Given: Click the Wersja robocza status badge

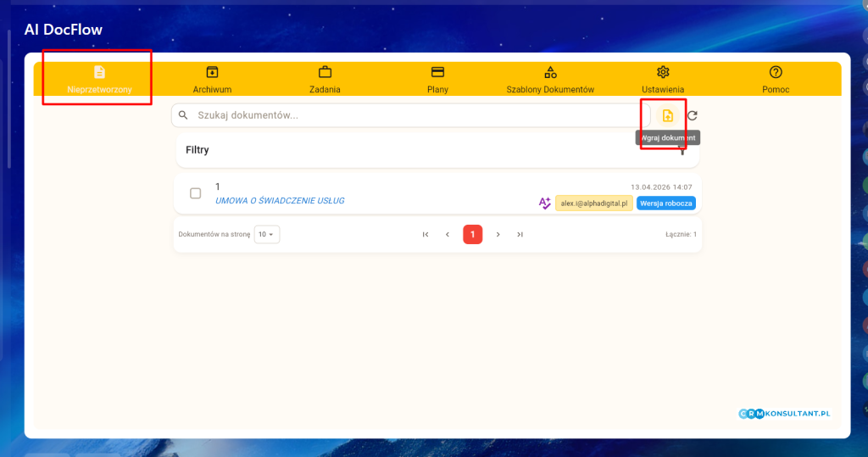Looking at the screenshot, I should click(666, 203).
